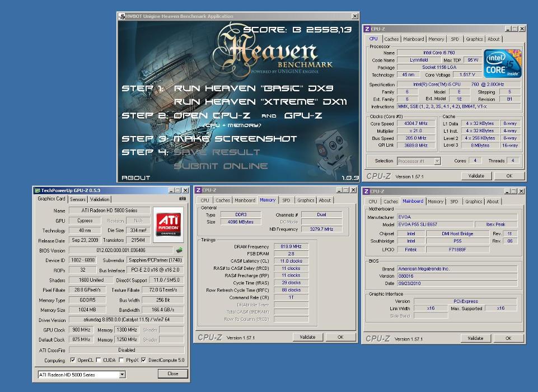
Task: Click the BIOS save chip icon in GPU-Z
Action: [179, 250]
